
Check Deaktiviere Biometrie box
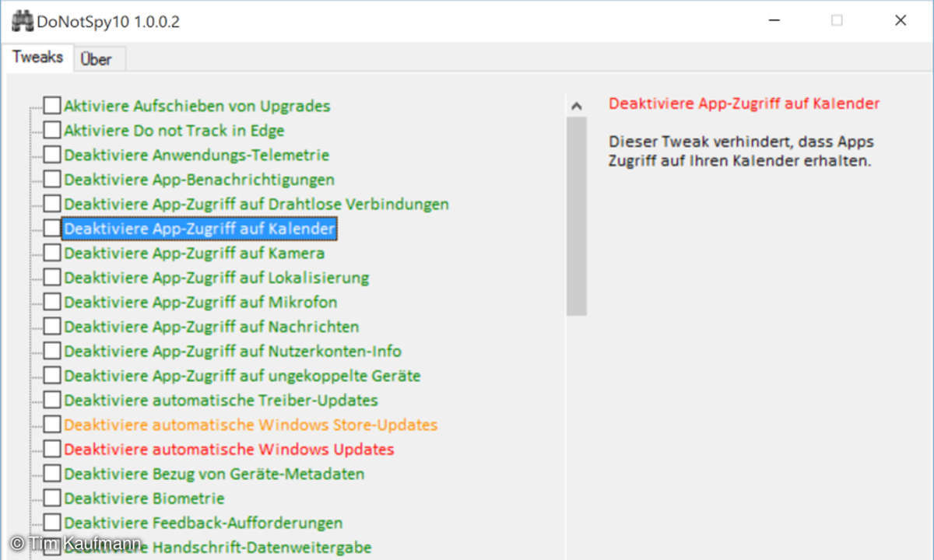[51, 498]
